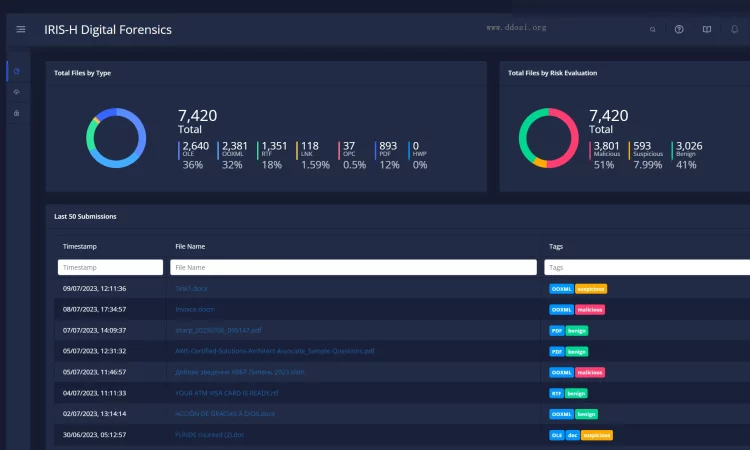Click the Timestamp filter input field

(x=110, y=267)
